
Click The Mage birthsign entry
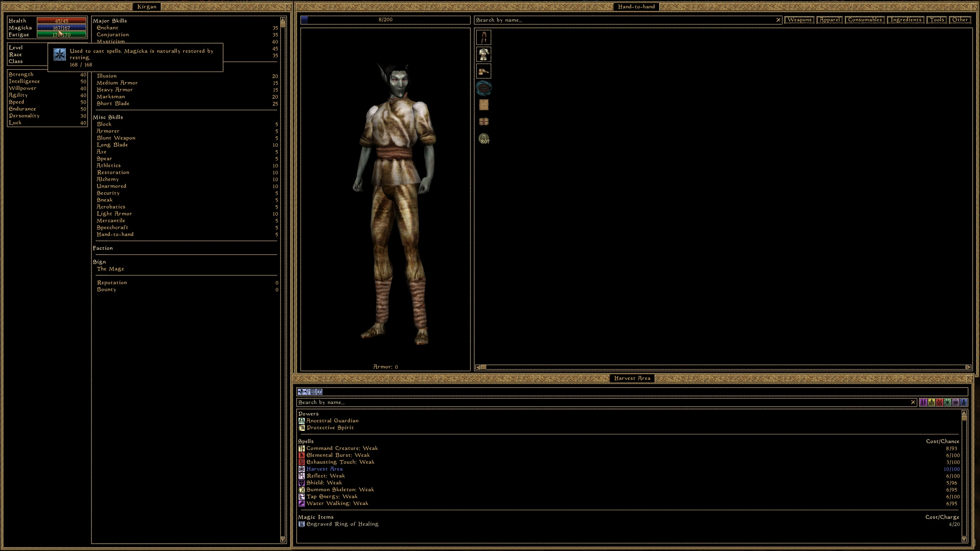[110, 269]
